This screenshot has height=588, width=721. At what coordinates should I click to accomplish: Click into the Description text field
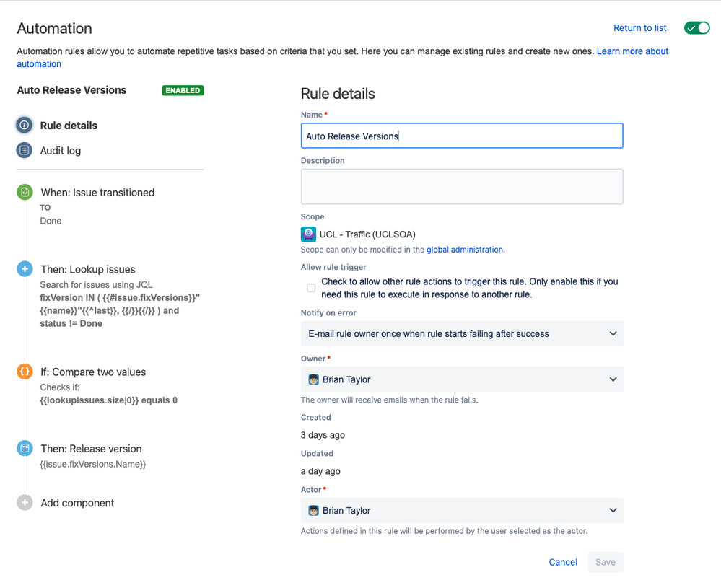click(462, 187)
